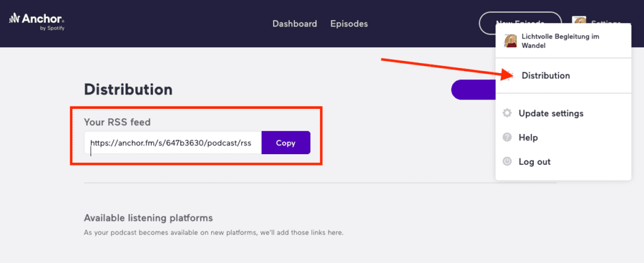This screenshot has height=263, width=644.
Task: Click the Available listening platforms heading
Action: [x=148, y=218]
